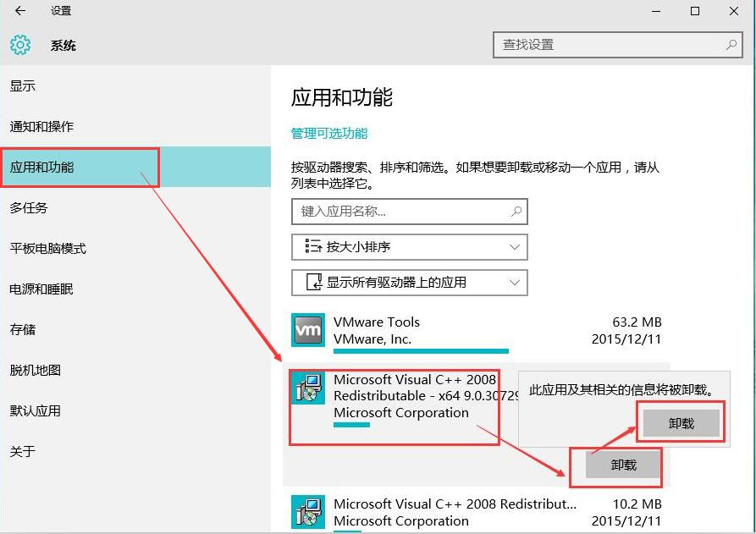The height and width of the screenshot is (534, 756).
Task: Click the Microsoft Visual C++ 2008 x64 9.0.30729 entry
Action: tap(477, 424)
